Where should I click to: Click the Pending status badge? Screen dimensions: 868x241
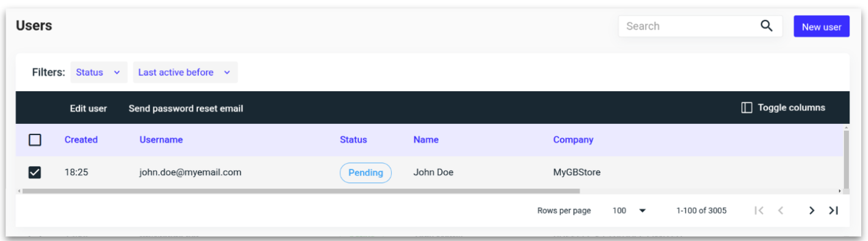click(365, 173)
